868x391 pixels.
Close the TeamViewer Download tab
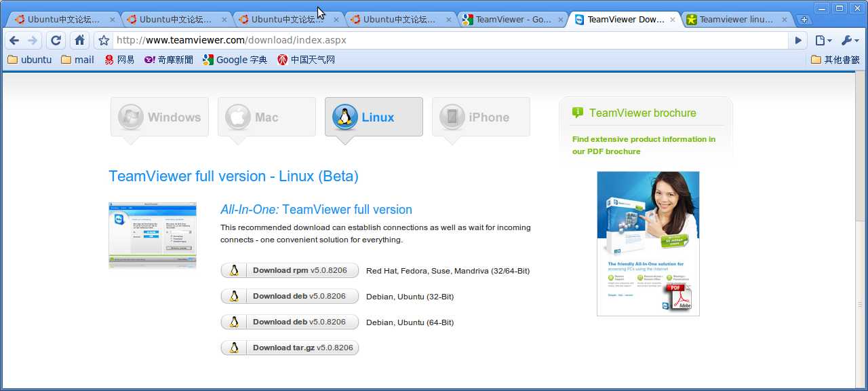tap(672, 20)
